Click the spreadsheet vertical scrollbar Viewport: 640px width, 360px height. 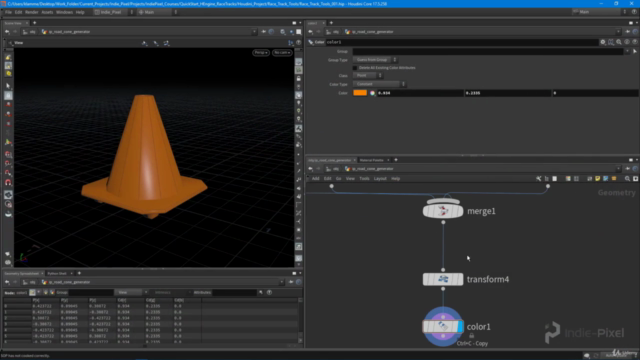pos(300,320)
